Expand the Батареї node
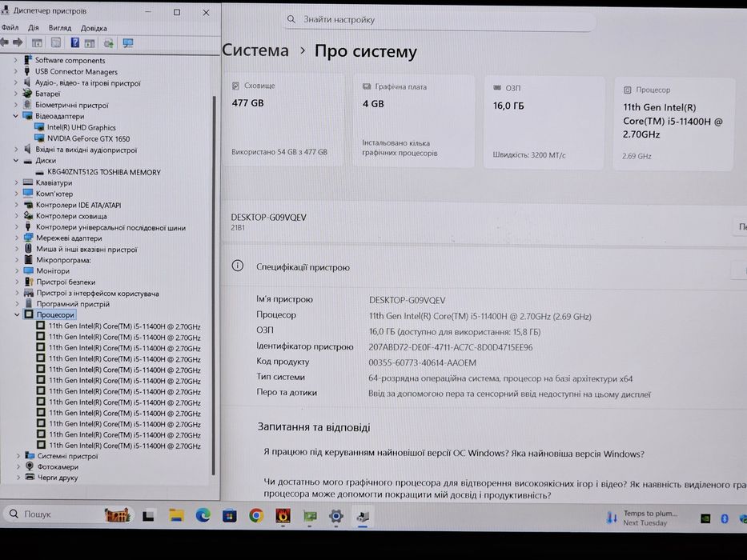 [x=16, y=94]
